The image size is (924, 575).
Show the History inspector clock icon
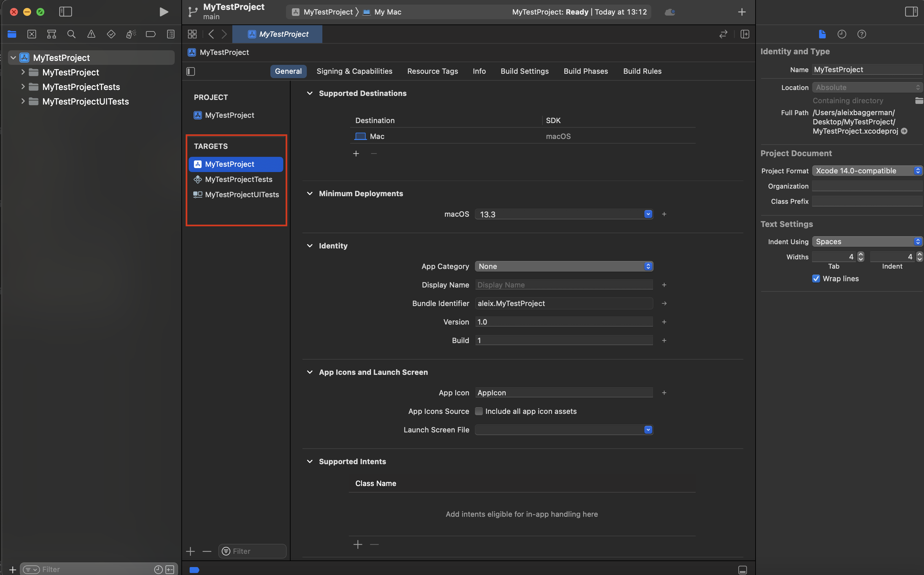842,34
